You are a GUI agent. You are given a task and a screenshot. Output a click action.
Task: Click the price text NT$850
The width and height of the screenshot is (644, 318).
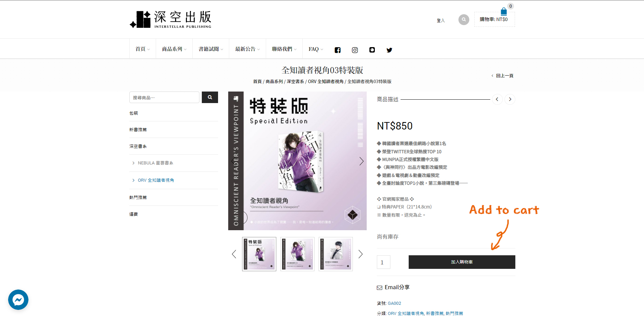click(x=395, y=126)
